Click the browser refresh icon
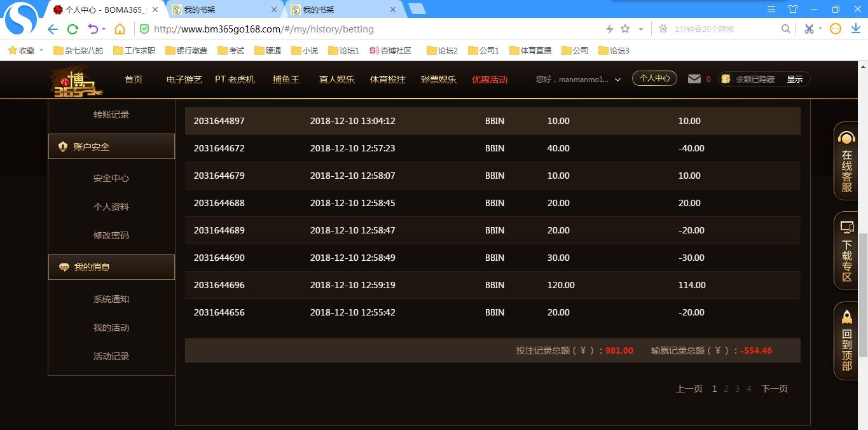The width and height of the screenshot is (868, 430). click(72, 29)
